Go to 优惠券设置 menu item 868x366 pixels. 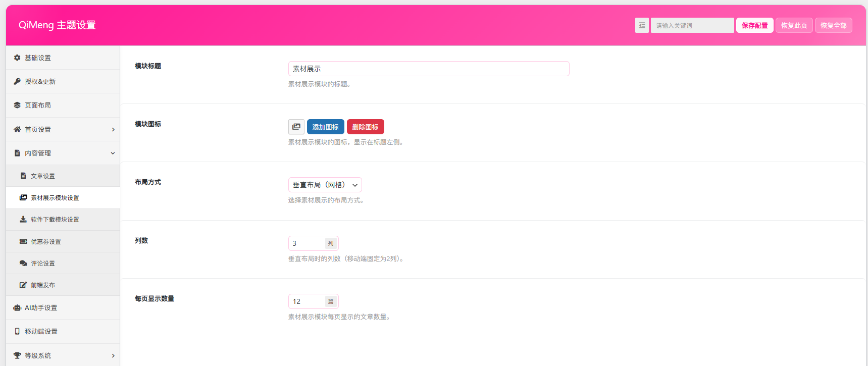pyautogui.click(x=45, y=242)
